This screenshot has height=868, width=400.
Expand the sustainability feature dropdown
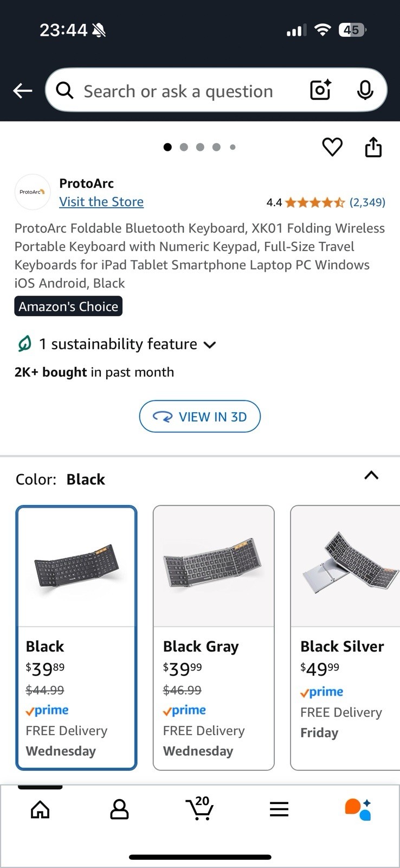(209, 344)
